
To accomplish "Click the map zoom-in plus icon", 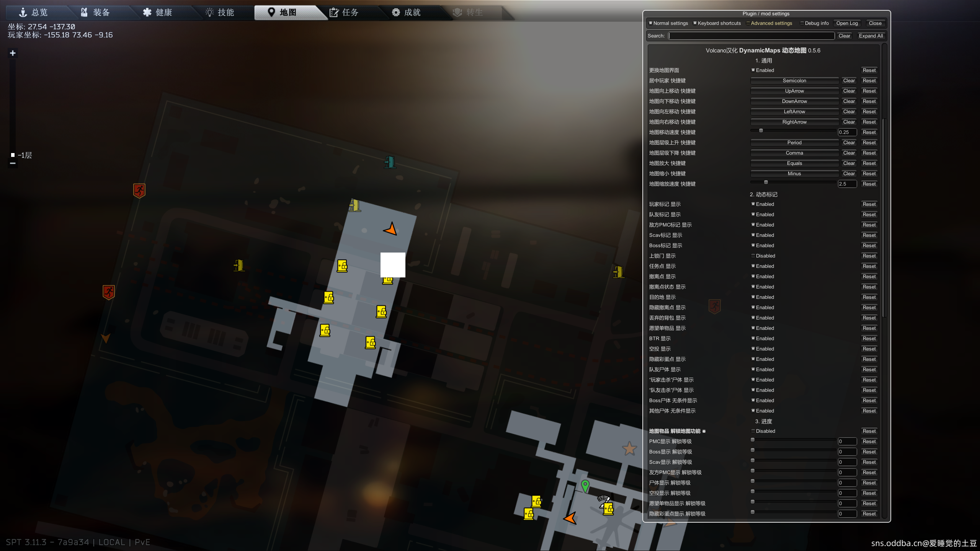I will pos(13,53).
